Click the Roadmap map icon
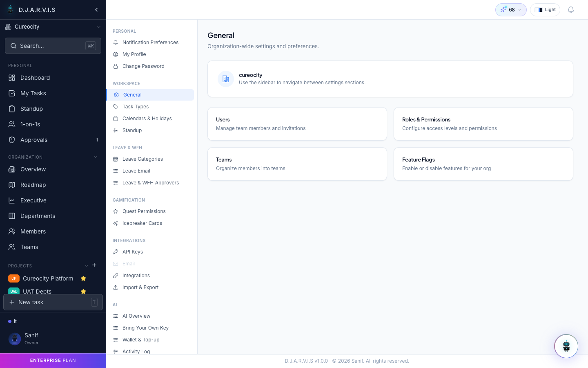Viewport: 588px width, 368px height. [x=12, y=185]
